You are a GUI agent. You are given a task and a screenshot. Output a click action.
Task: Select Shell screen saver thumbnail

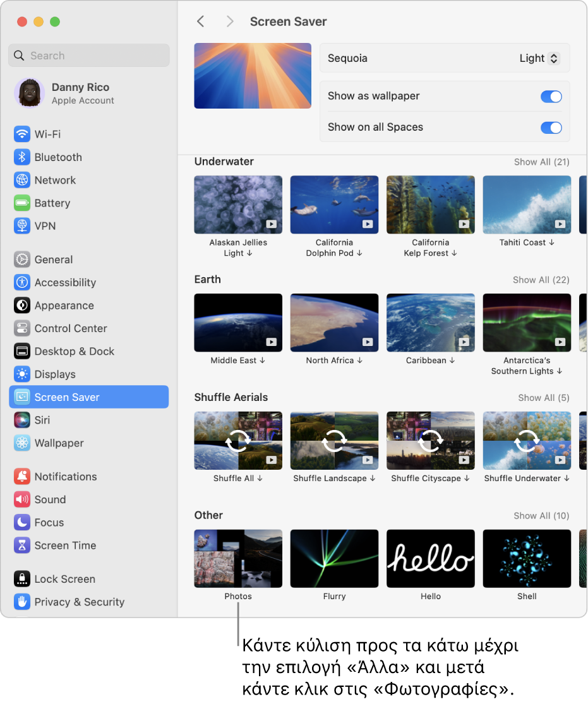point(527,558)
